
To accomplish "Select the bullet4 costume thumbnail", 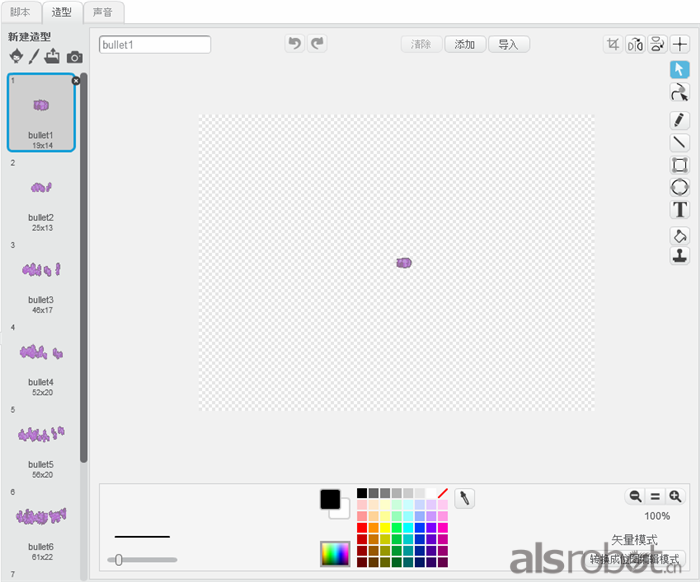I will click(x=41, y=360).
